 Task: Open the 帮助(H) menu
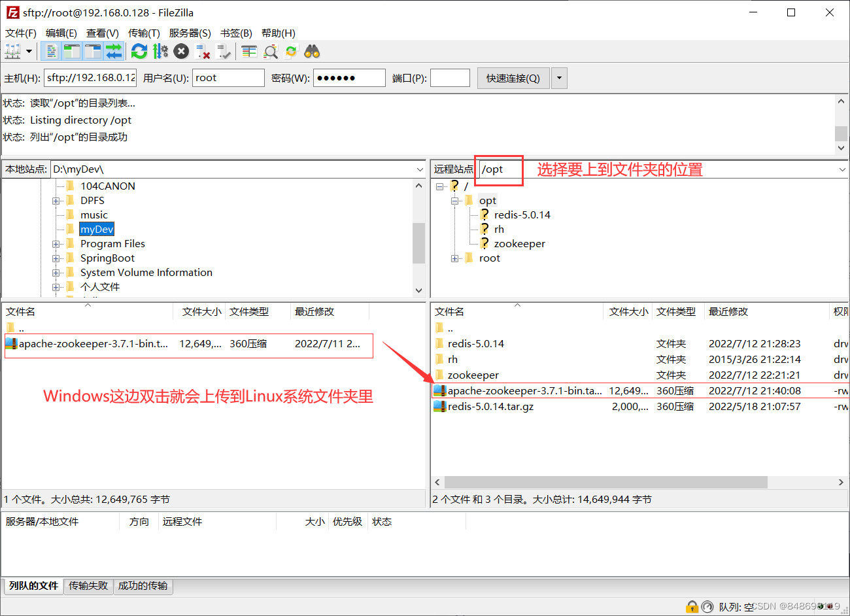[x=278, y=33]
